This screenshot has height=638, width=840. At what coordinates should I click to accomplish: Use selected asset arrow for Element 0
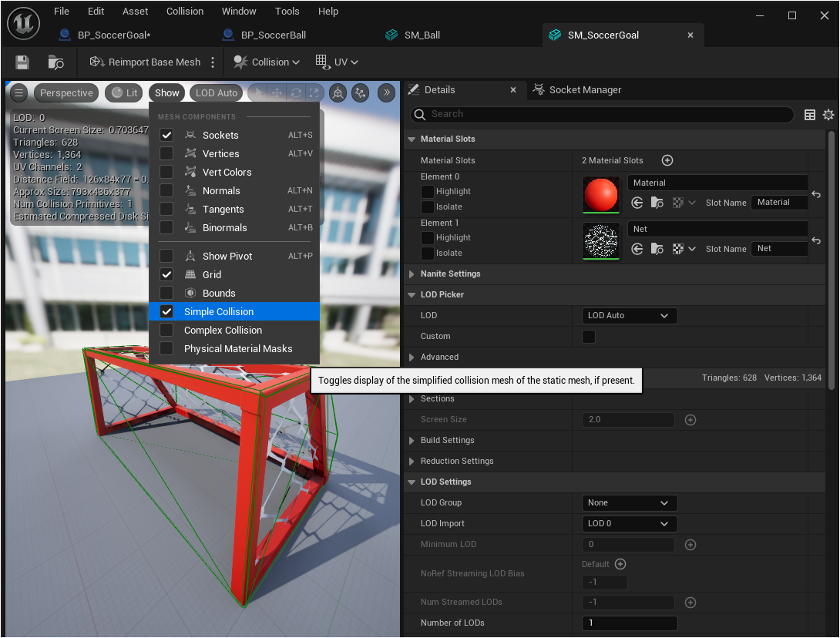(x=637, y=203)
